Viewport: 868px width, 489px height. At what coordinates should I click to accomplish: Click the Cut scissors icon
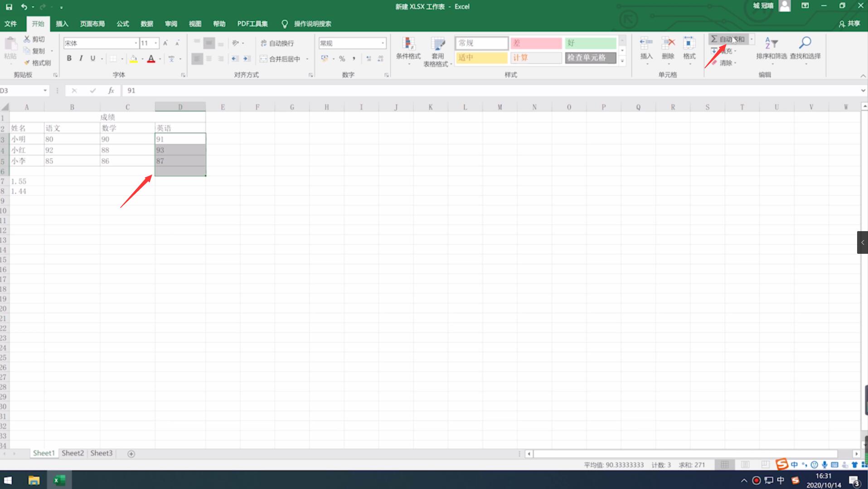pos(27,39)
